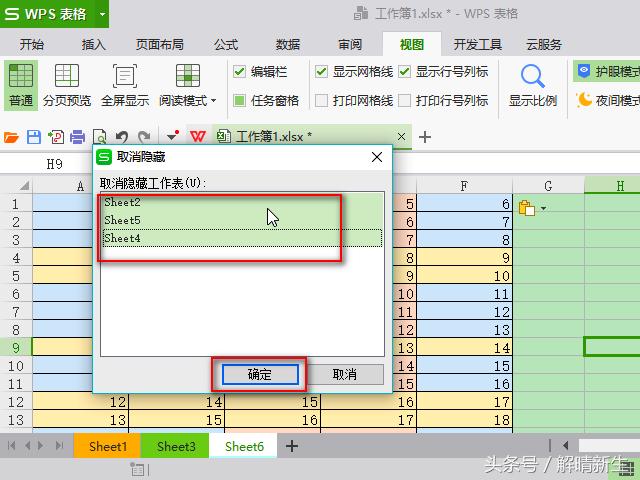Activate 全屏显示 full screen view
This screenshot has height=480, width=640.
point(125,84)
